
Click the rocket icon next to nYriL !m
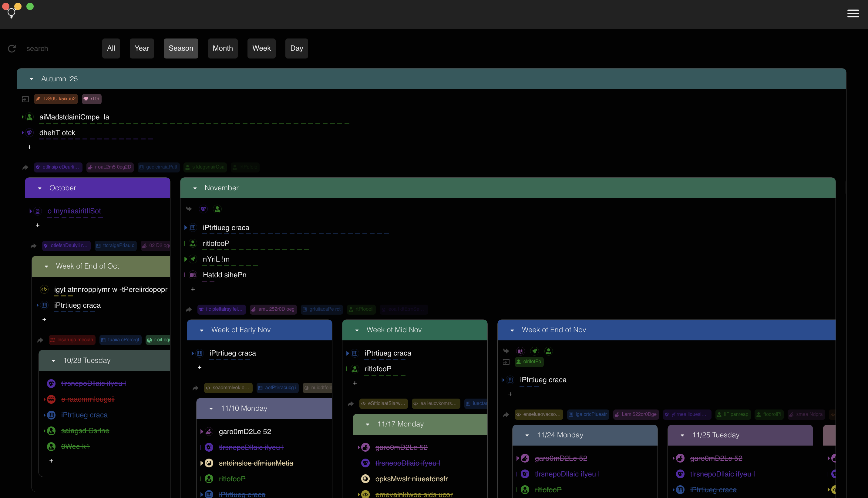point(193,259)
